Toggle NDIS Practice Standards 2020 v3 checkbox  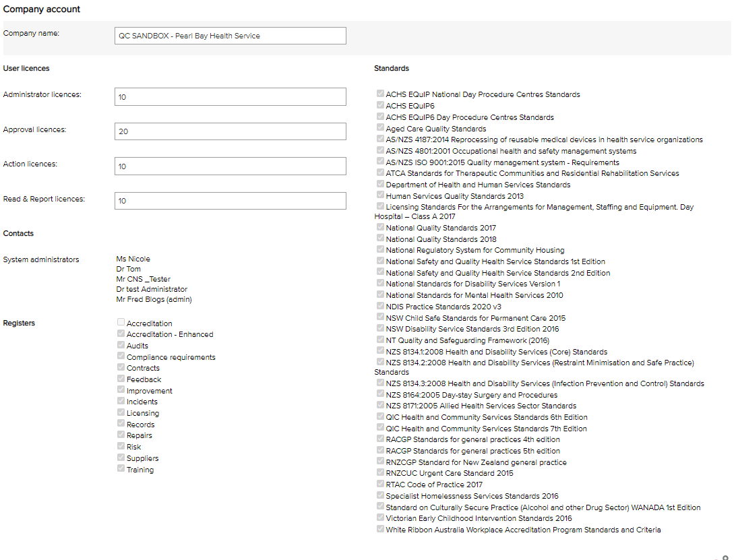pyautogui.click(x=381, y=307)
